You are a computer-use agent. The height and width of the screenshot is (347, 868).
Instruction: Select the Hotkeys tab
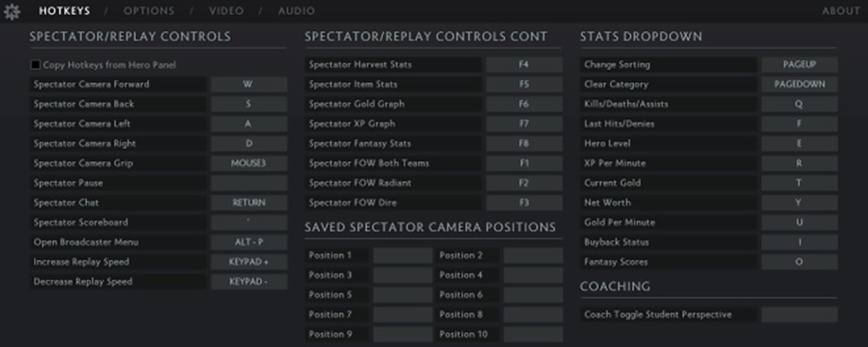tap(64, 10)
